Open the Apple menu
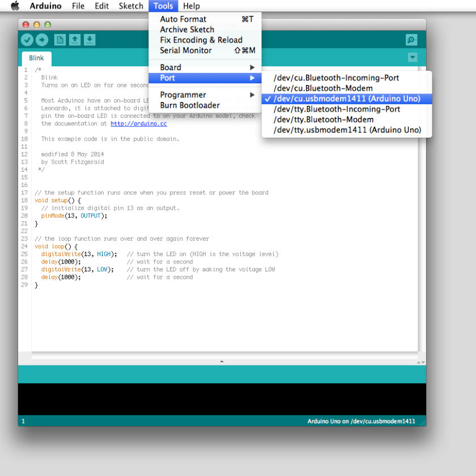 (x=15, y=6)
